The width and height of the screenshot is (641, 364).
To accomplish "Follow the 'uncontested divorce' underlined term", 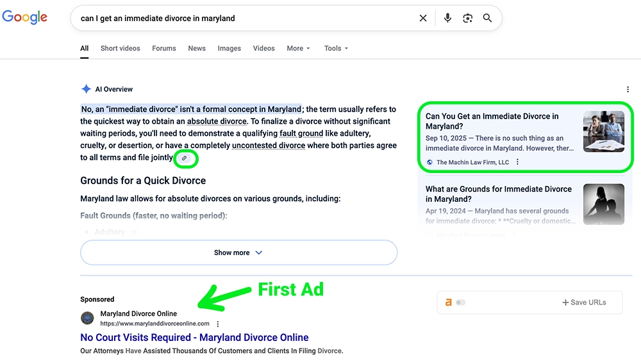I will coord(269,145).
